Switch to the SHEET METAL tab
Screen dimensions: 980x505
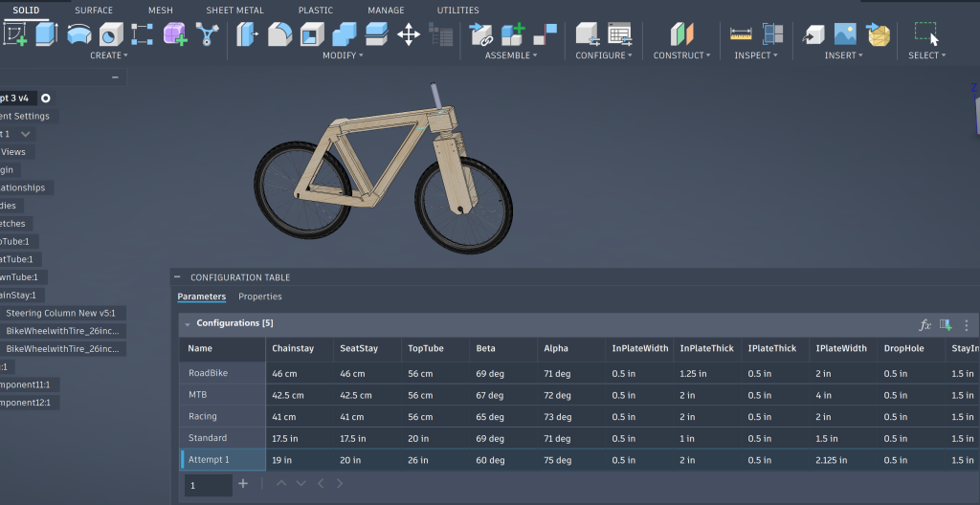point(234,11)
